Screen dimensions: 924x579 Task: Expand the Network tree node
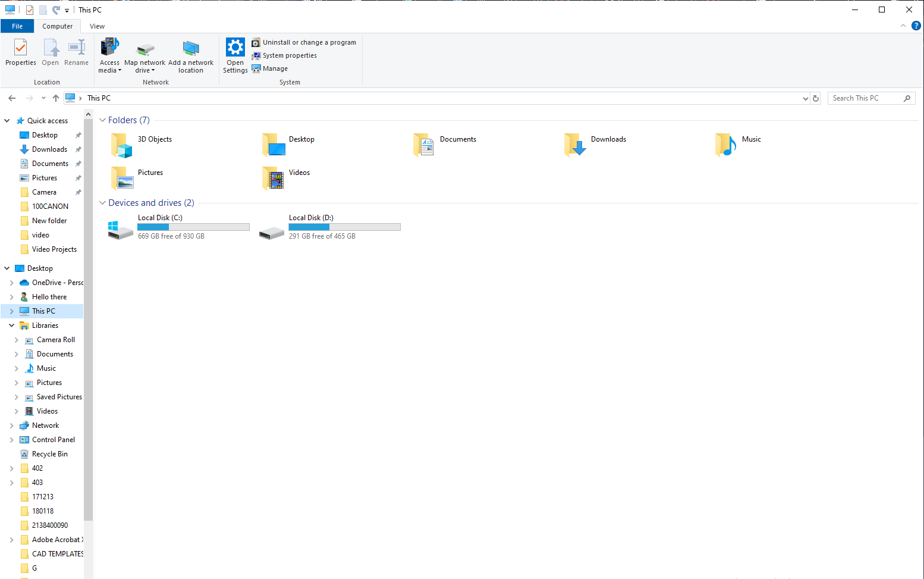tap(11, 425)
